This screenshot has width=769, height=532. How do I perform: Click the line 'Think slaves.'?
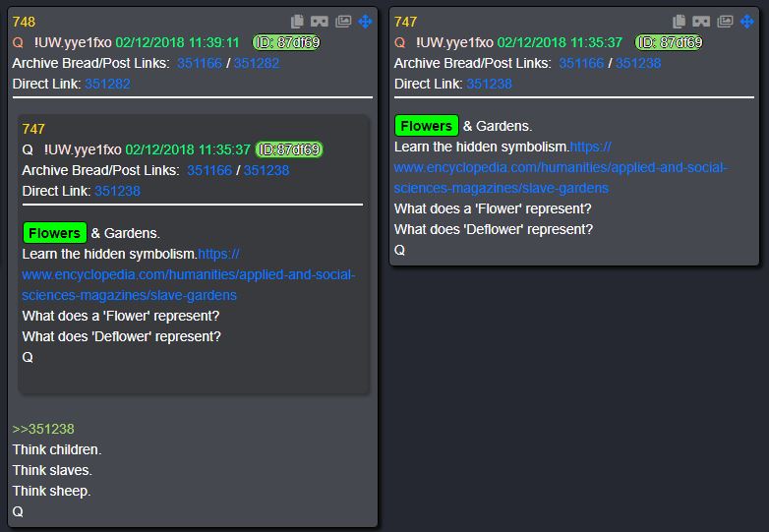tap(52, 470)
